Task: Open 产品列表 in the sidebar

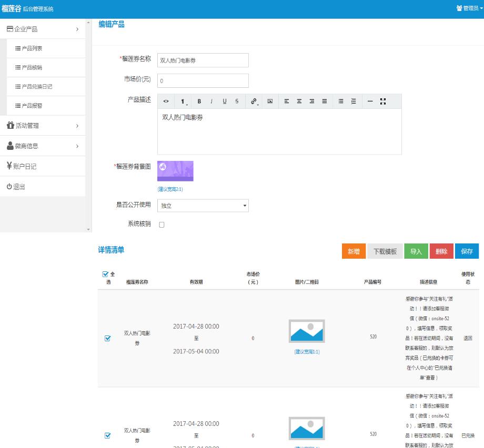Action: point(46,48)
